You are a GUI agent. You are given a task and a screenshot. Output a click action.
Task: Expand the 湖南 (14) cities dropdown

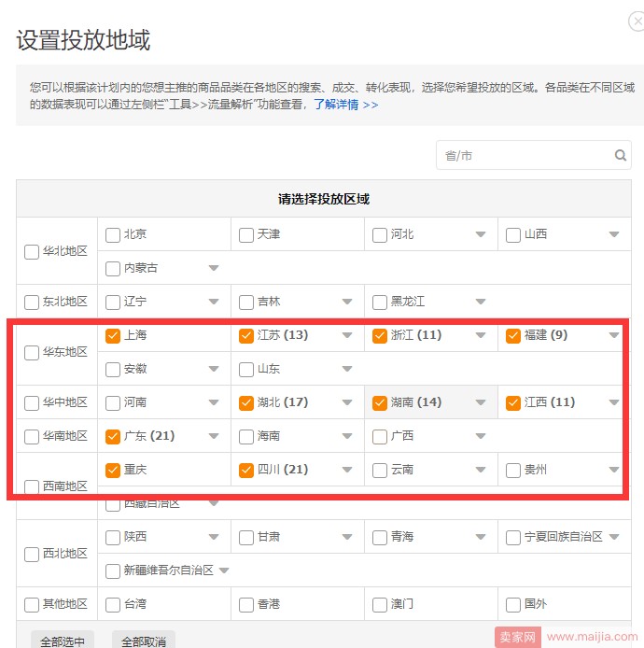tap(481, 402)
